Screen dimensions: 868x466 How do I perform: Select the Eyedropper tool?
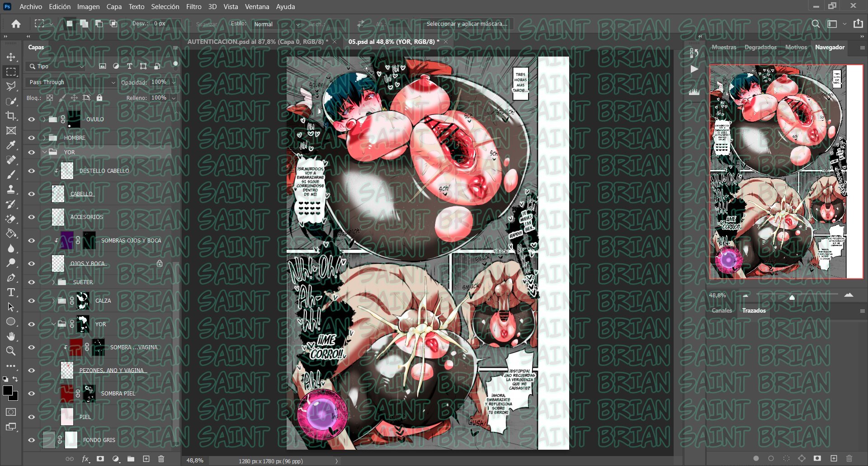pos(11,145)
